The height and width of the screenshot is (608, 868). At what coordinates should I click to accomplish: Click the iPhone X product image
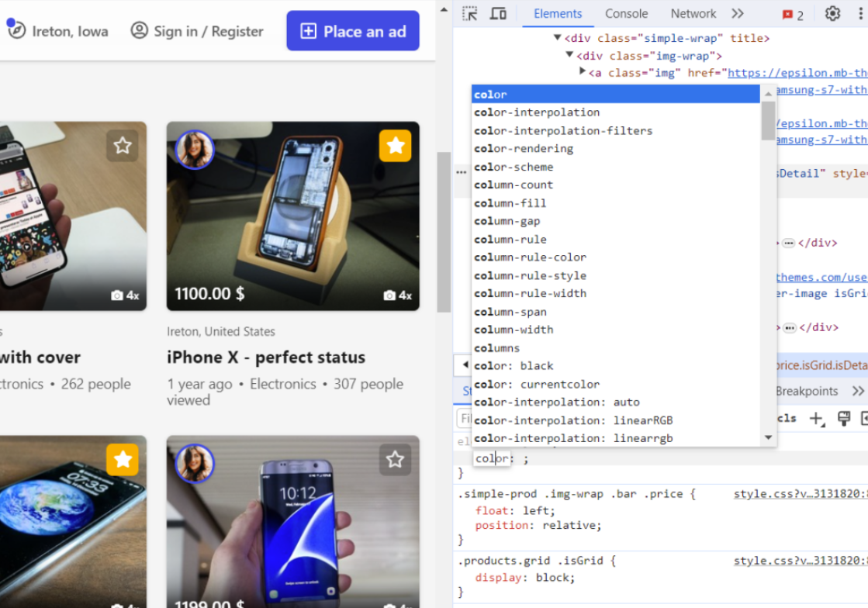coord(293,216)
